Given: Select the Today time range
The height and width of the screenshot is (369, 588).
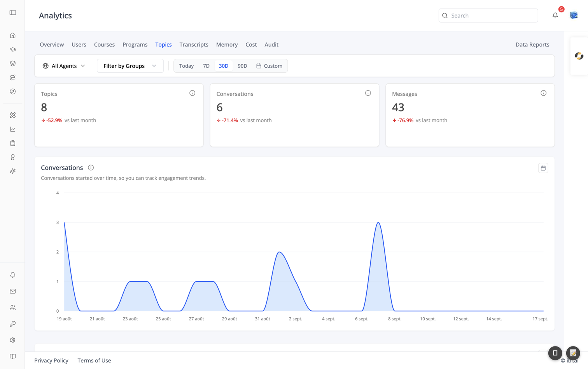Looking at the screenshot, I should (x=186, y=66).
